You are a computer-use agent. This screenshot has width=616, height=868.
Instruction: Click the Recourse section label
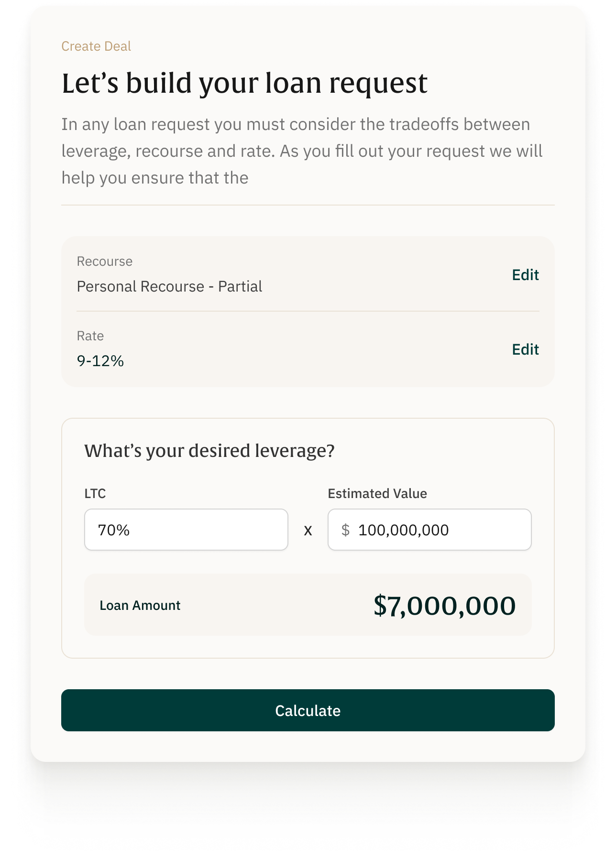point(105,261)
